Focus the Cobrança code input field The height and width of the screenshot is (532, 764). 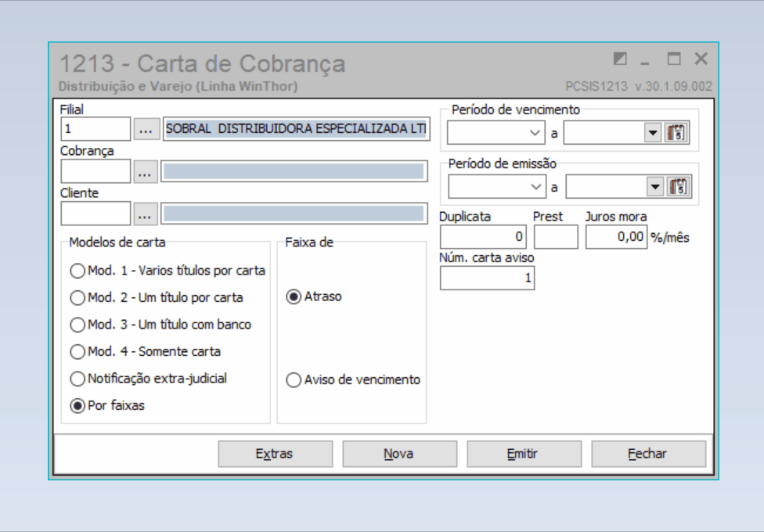click(95, 171)
